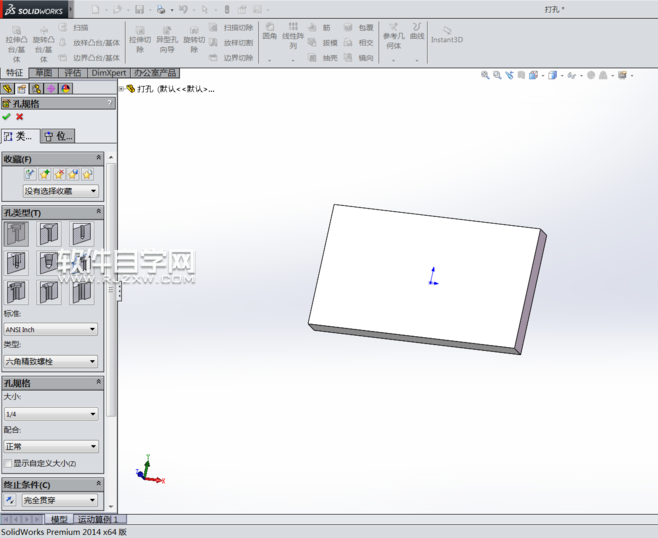This screenshot has width=658, height=538.
Task: Click Edit Appearance sphere icon
Action: point(591,75)
